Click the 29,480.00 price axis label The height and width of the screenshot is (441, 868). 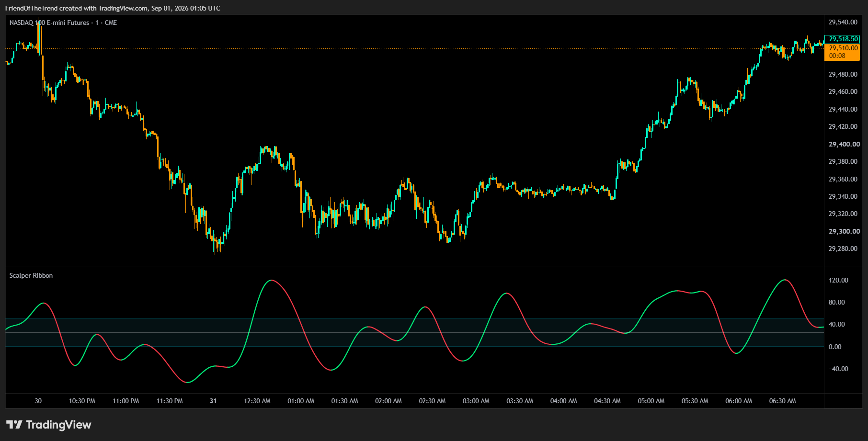pyautogui.click(x=843, y=74)
